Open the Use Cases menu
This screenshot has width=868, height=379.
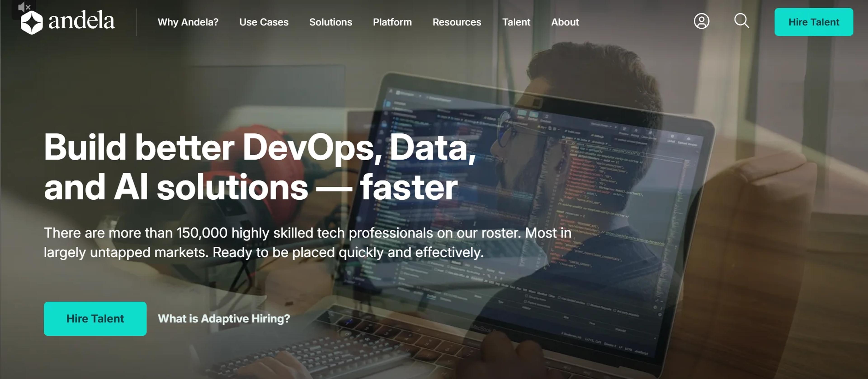pos(264,22)
